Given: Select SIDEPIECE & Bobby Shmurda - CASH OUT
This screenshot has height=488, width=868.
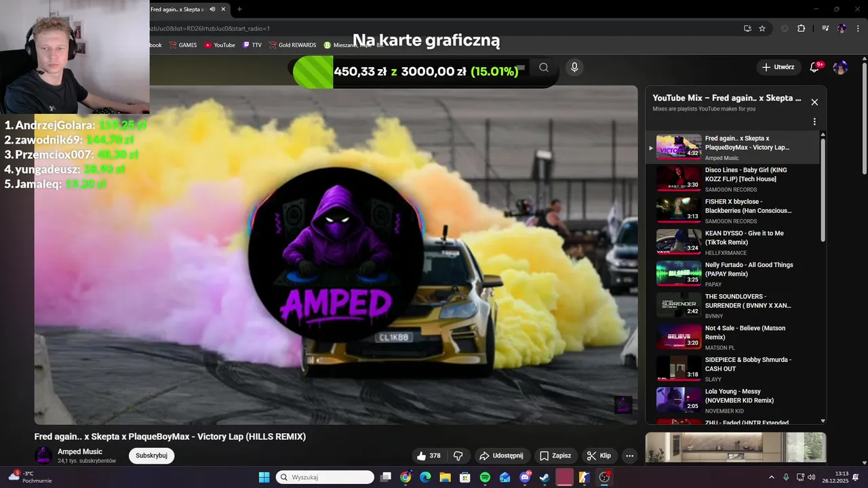Looking at the screenshot, I should [x=748, y=364].
